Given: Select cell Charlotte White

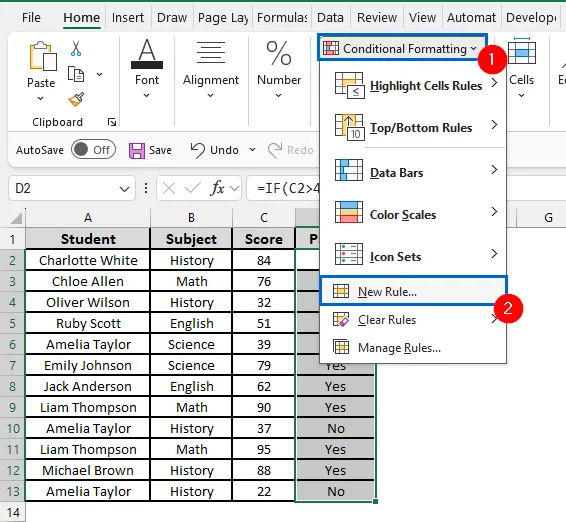Looking at the screenshot, I should [x=88, y=260].
